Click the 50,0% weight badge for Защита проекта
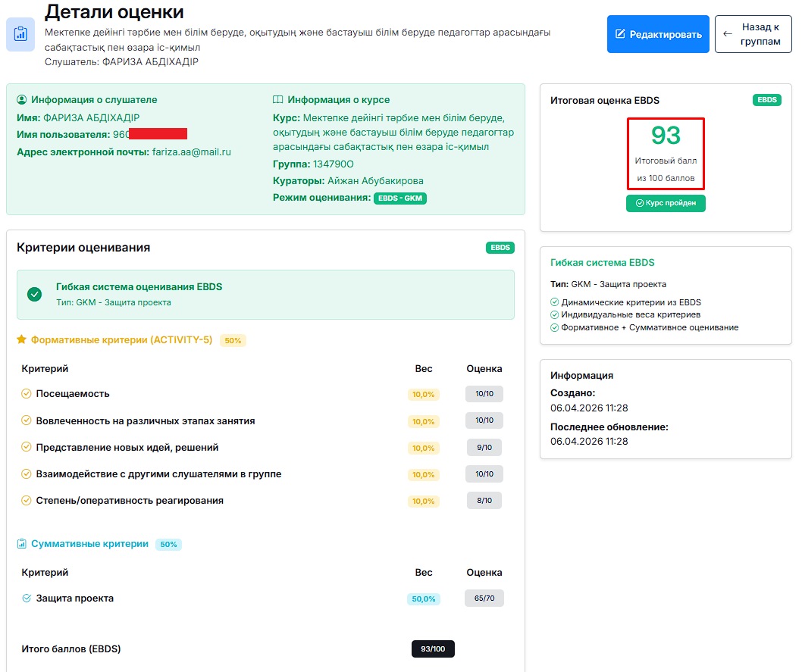Screen dimensions: 802x672 coord(423,599)
